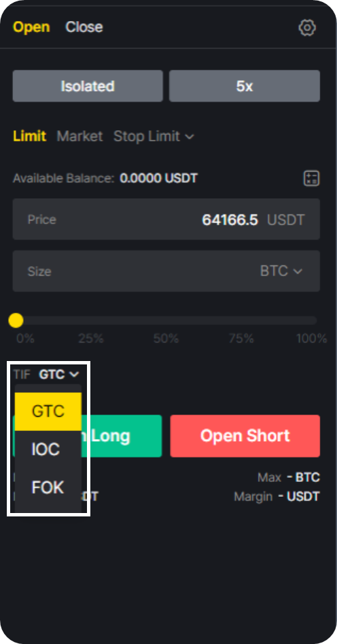Click the green Open Long button
The image size is (337, 644).
point(122,436)
